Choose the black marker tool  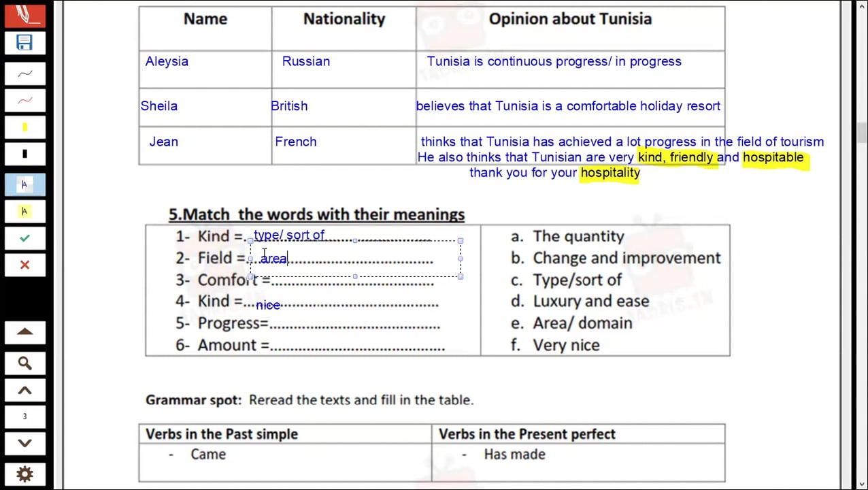point(24,154)
